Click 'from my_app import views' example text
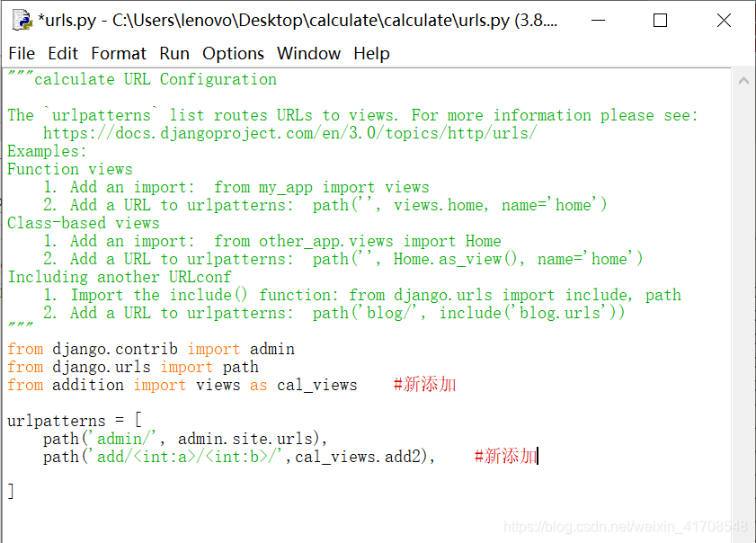 322,187
